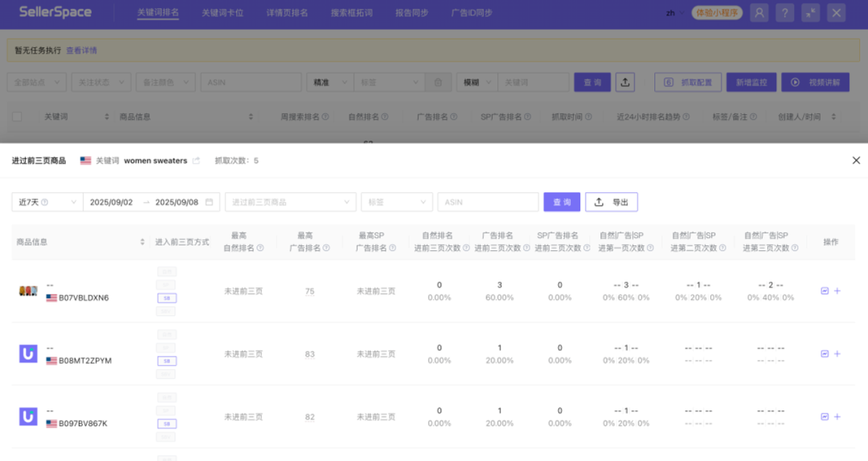Click the top 查询 search button
Screen dimensions: 868x461
[x=592, y=82]
